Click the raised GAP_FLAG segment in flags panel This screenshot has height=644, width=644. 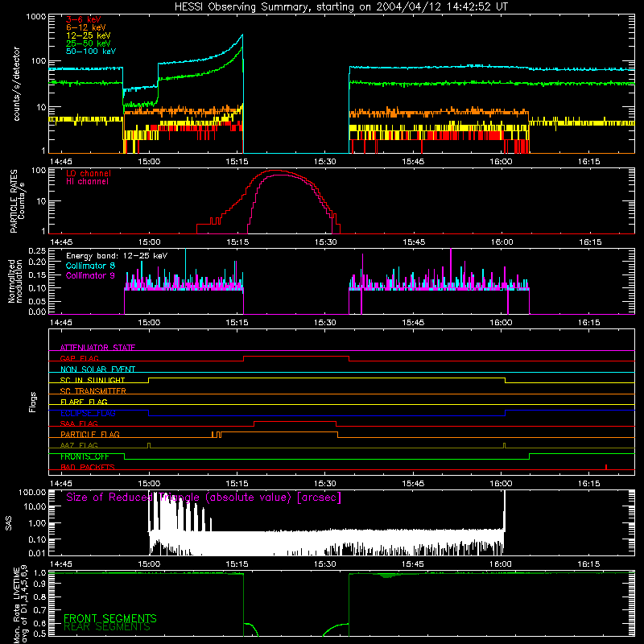[x=296, y=357]
